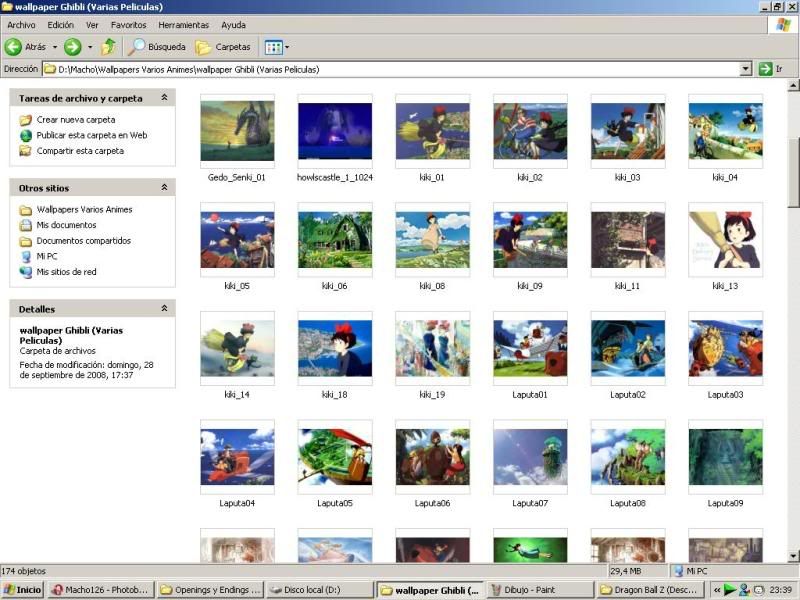Click the Atrás back arrow icon

13,47
